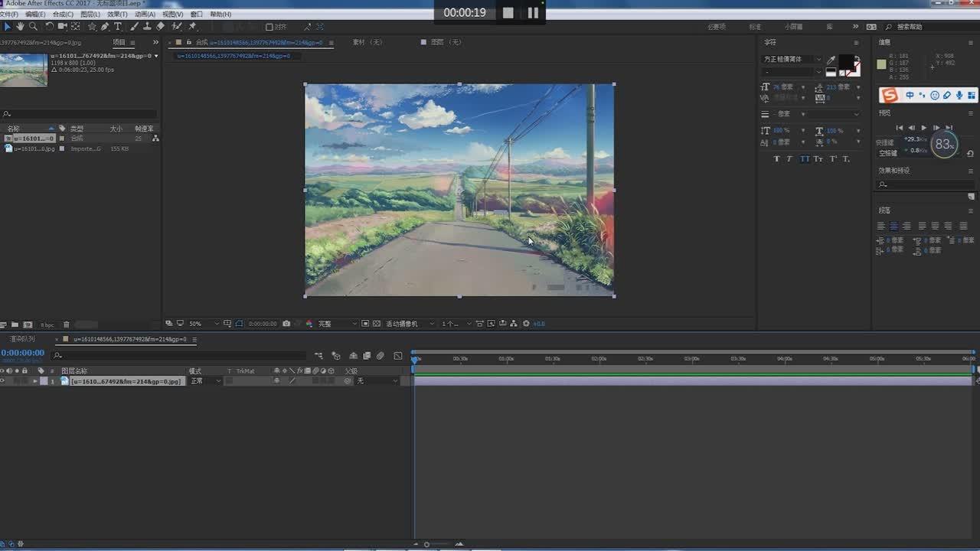Select the Roto Brush tool
The image size is (980, 551).
point(177,27)
